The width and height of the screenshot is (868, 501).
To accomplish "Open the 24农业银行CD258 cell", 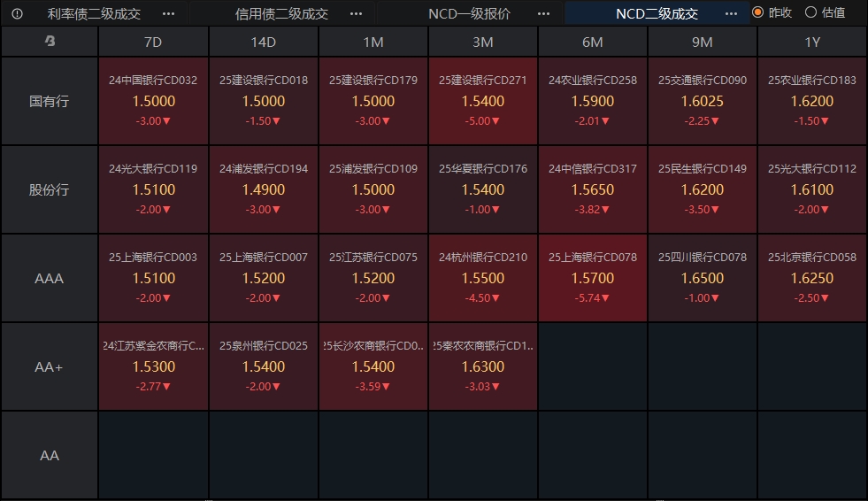I will pos(592,101).
